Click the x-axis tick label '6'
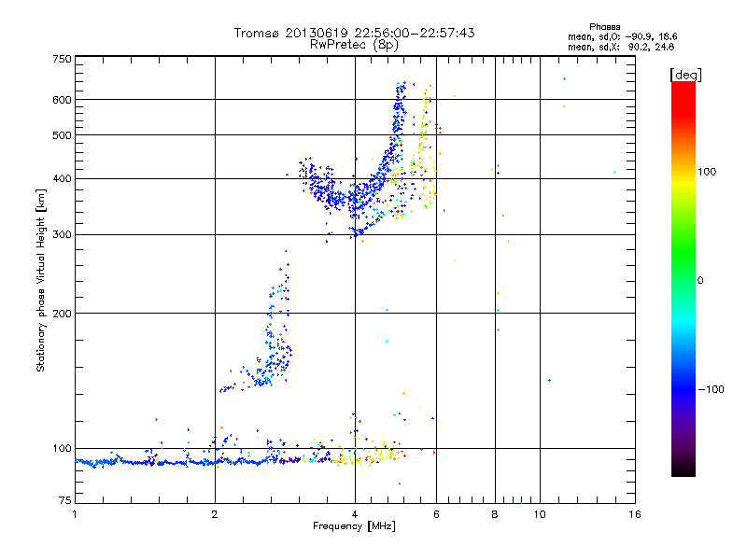This screenshot has height=560, width=747. click(x=436, y=514)
